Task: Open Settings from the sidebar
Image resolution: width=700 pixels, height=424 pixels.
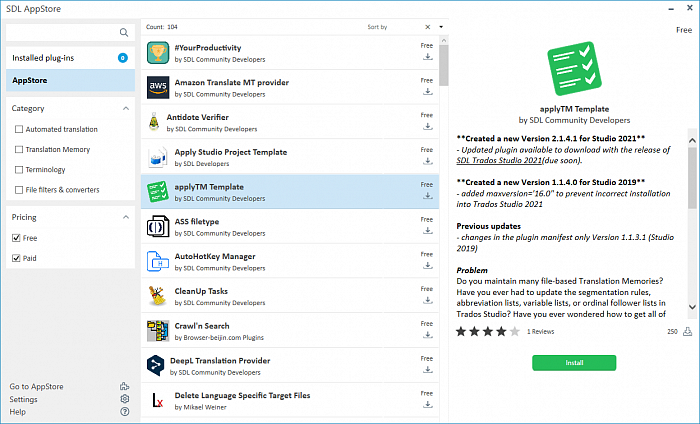Action: [x=24, y=399]
